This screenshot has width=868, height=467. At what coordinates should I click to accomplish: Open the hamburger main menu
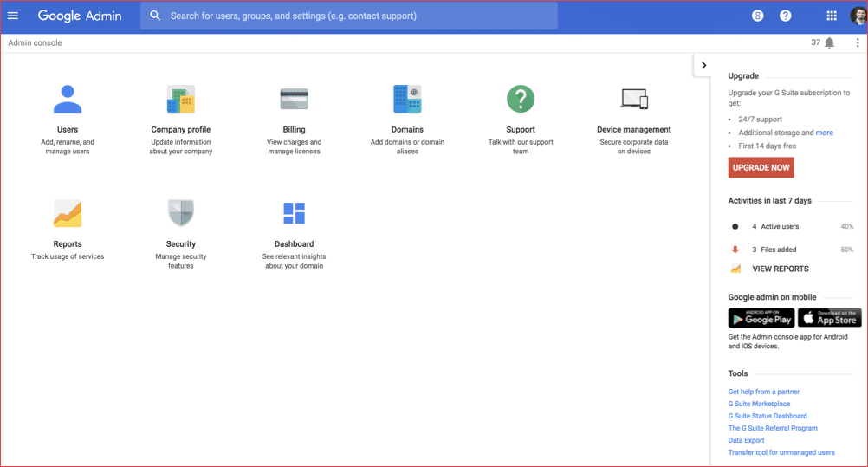point(13,16)
